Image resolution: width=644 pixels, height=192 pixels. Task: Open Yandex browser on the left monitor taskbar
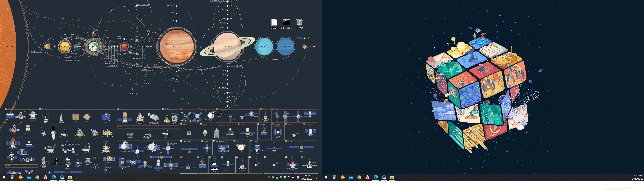pyautogui.click(x=45, y=177)
